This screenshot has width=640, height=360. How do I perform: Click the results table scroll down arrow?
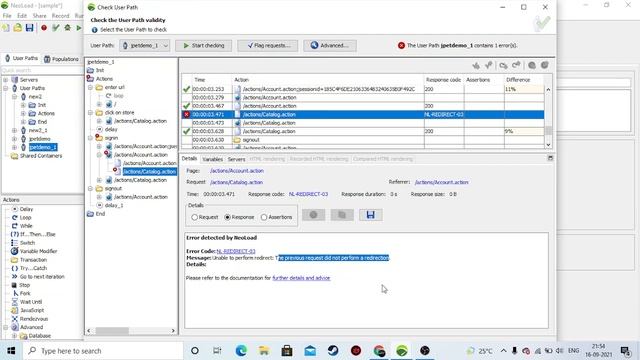coord(548,144)
